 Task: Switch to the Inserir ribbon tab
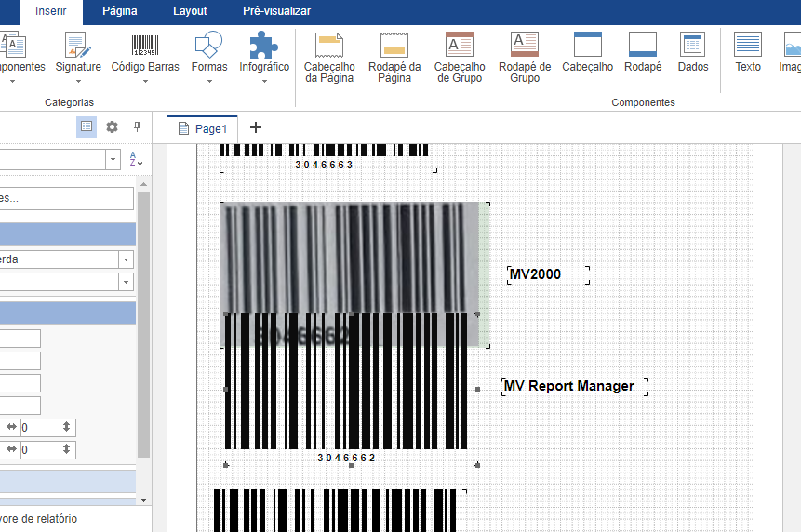50,11
